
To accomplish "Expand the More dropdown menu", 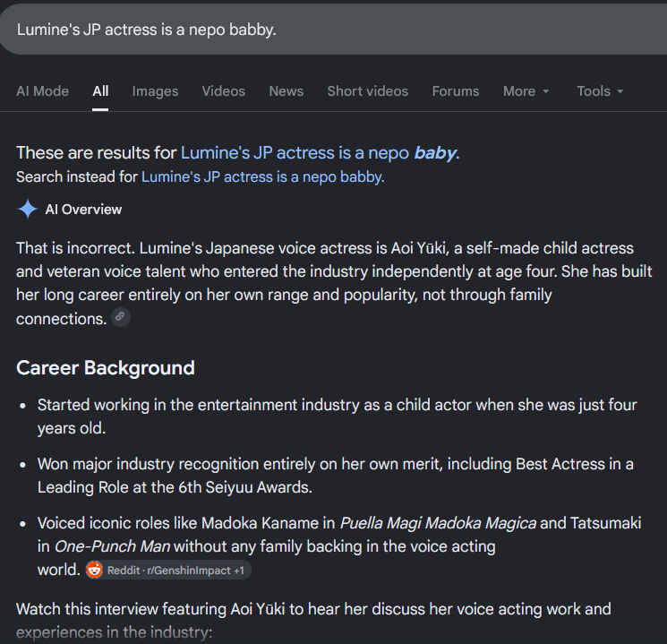I will [x=526, y=91].
